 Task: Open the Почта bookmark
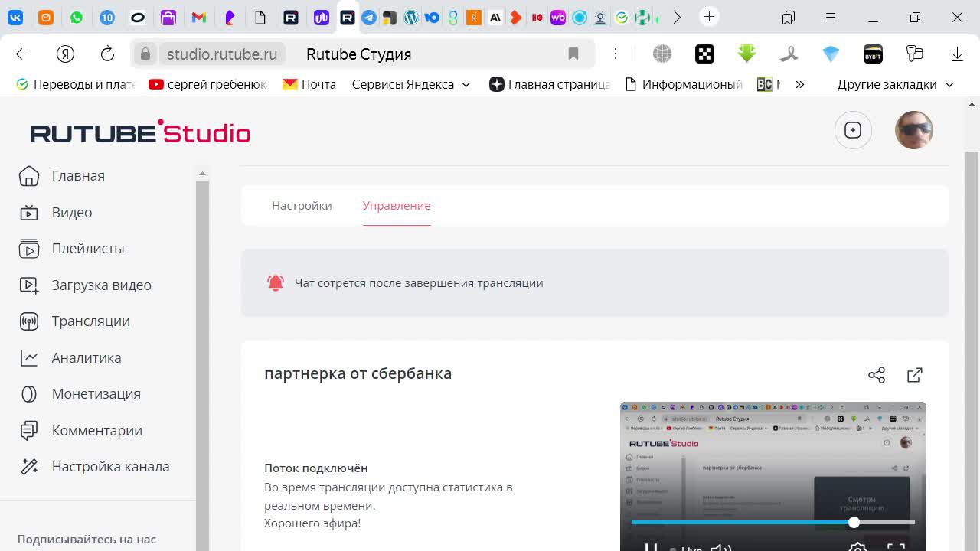coord(309,84)
